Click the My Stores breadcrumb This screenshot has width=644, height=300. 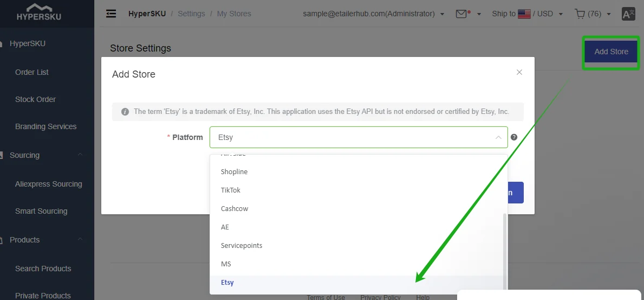234,14
